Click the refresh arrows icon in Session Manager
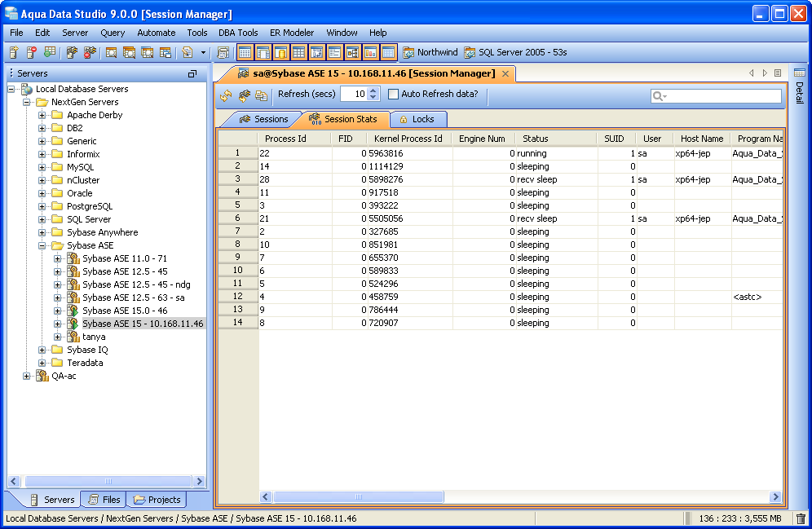The width and height of the screenshot is (812, 529). tap(226, 95)
